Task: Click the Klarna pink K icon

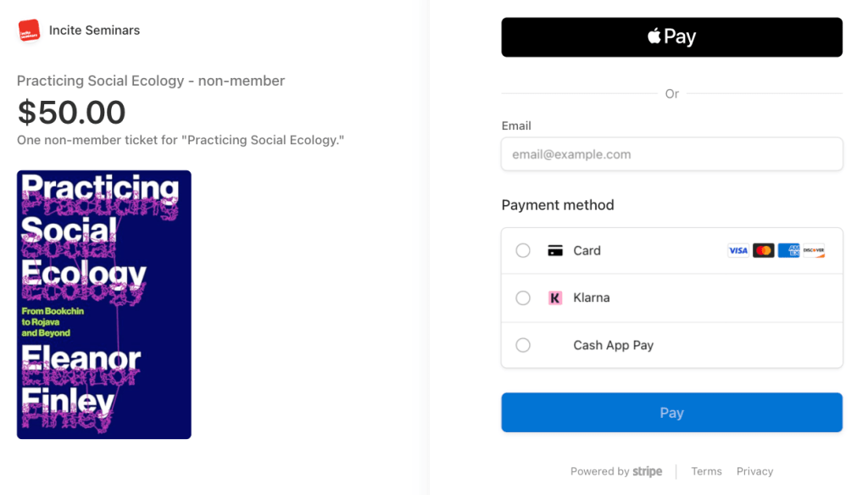Action: click(x=555, y=298)
